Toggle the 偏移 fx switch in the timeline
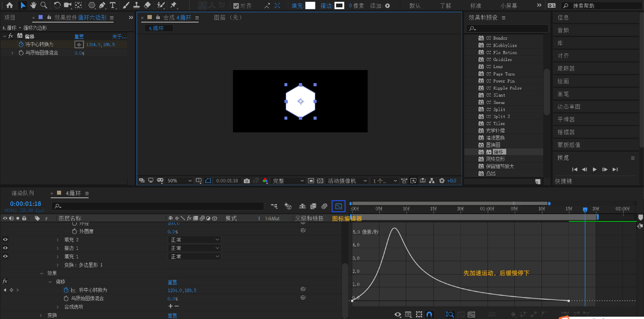The width and height of the screenshot is (644, 319). point(5,281)
